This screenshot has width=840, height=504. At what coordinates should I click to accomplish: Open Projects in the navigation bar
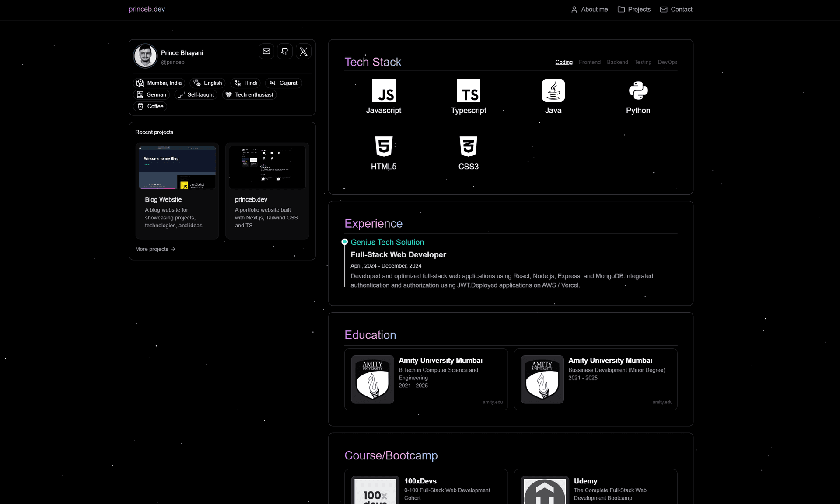point(634,9)
